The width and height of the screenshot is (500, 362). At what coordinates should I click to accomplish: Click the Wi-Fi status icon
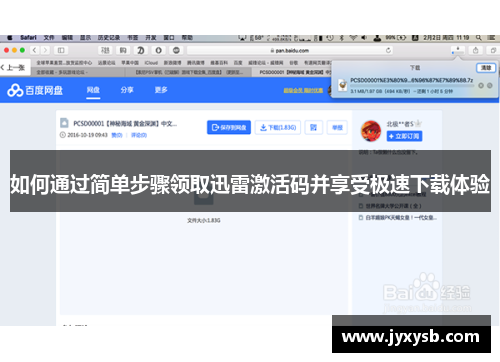tap(353, 38)
